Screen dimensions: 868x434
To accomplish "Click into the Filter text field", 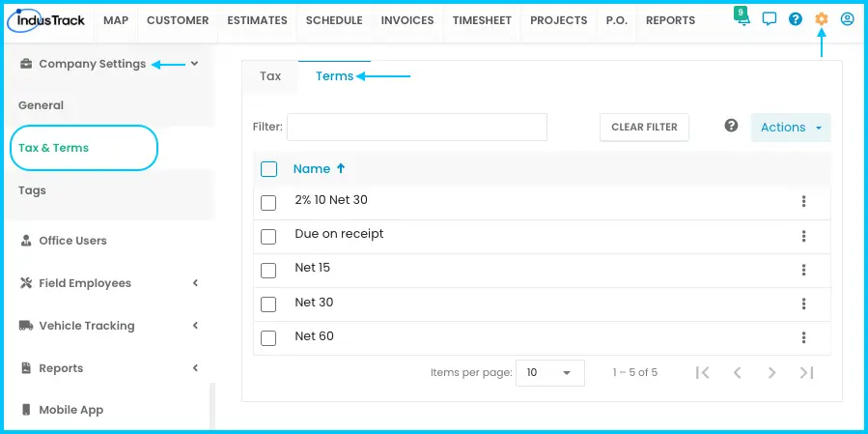I will pyautogui.click(x=417, y=127).
